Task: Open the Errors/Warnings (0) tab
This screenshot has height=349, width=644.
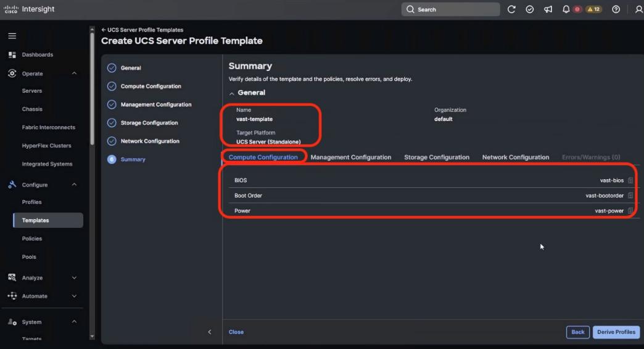Action: point(591,157)
